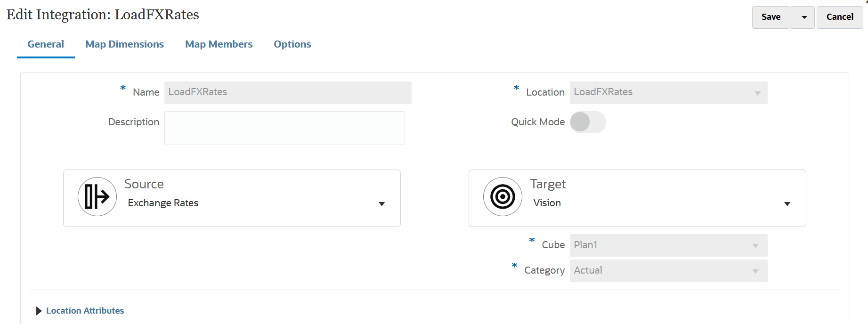Open the Category Actual dropdown

point(755,271)
